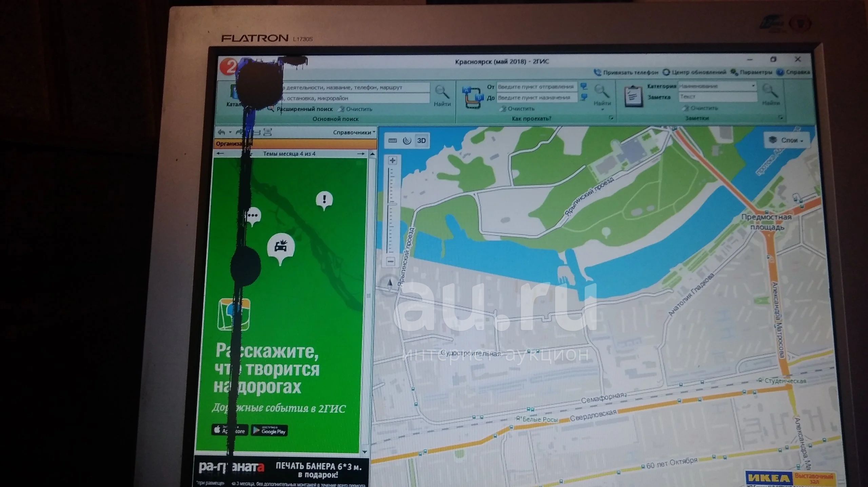The image size is (868, 487).
Task: Open the Слои layers dropdown
Action: [787, 140]
